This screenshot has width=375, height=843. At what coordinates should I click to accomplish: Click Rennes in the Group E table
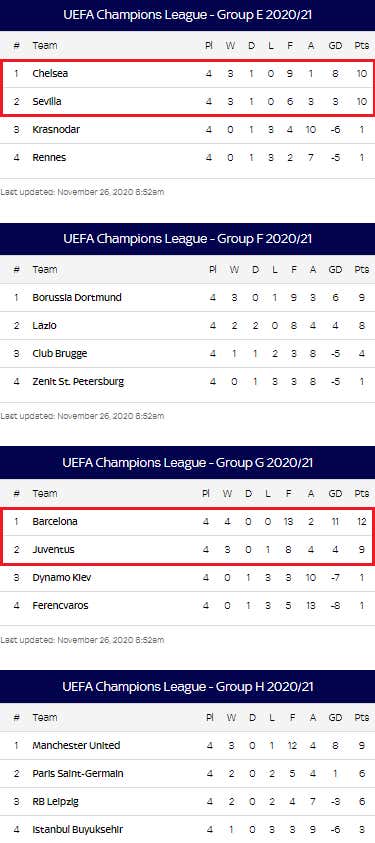[x=49, y=158]
